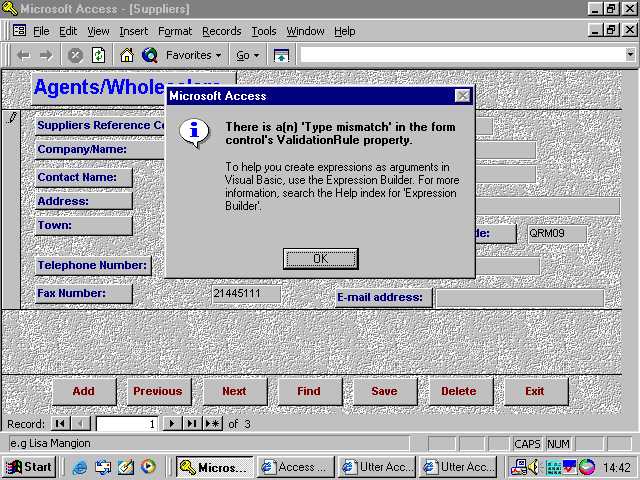640x480 pixels.
Task: Open the Window menu
Action: (305, 31)
